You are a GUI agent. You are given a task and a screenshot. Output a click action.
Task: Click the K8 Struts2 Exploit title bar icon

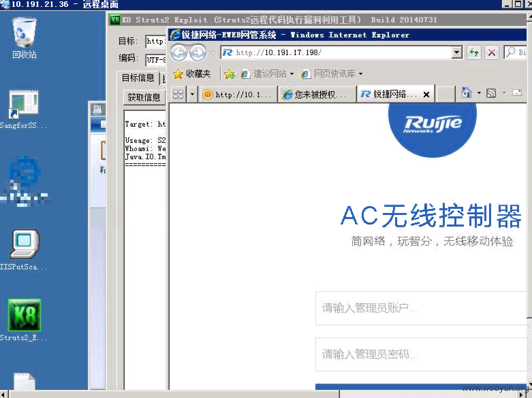(x=115, y=20)
